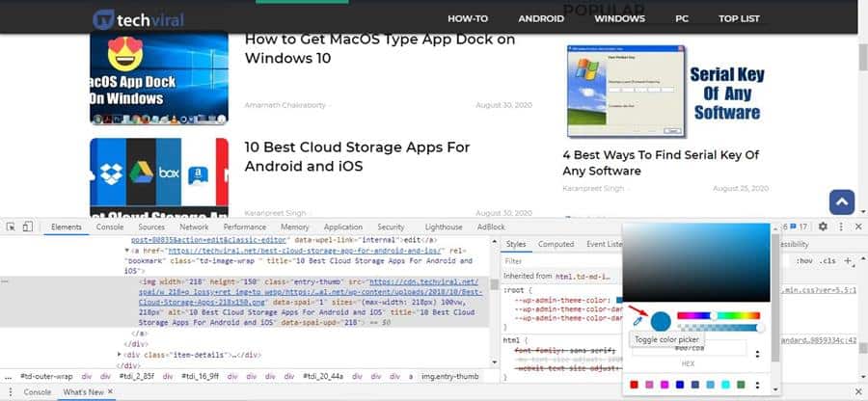Go to the Application tab
Image resolution: width=868 pixels, height=401 pixels.
[x=343, y=227]
